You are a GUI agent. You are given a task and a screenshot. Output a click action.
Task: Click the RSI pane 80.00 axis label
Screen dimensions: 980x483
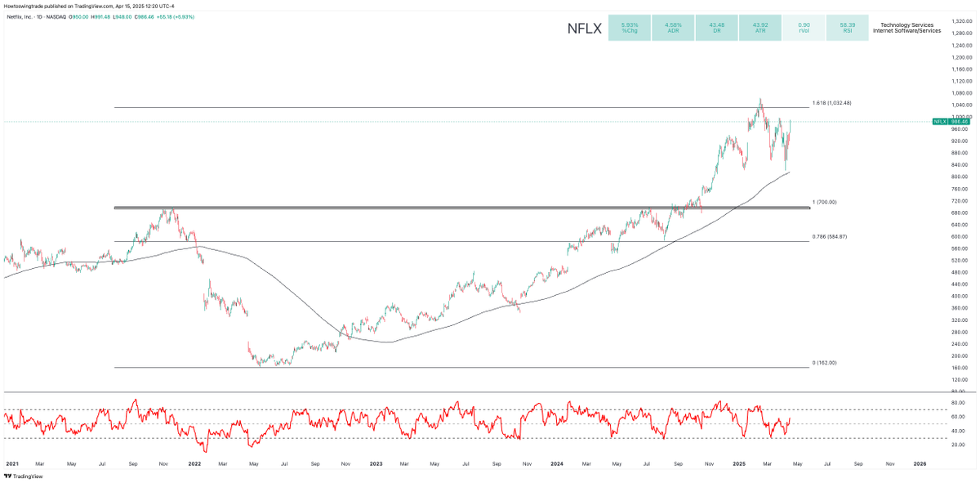coord(957,403)
